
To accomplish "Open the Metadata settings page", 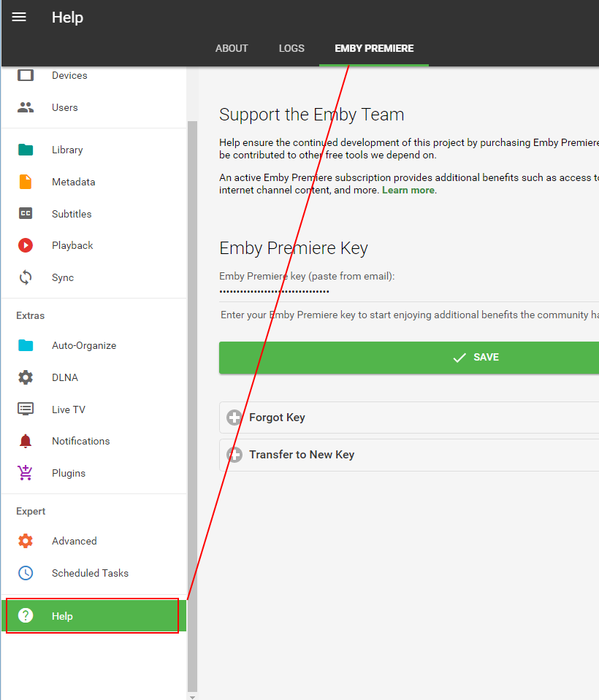I will (94, 182).
